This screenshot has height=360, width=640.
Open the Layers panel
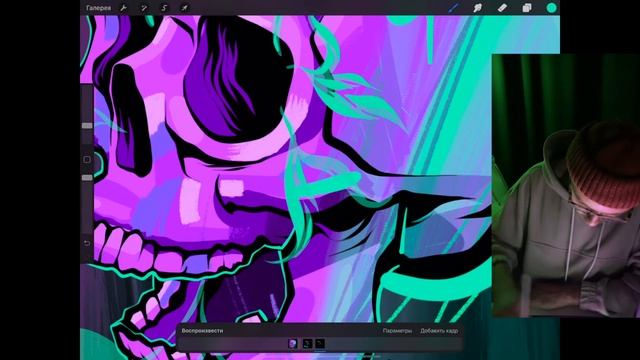click(x=527, y=8)
